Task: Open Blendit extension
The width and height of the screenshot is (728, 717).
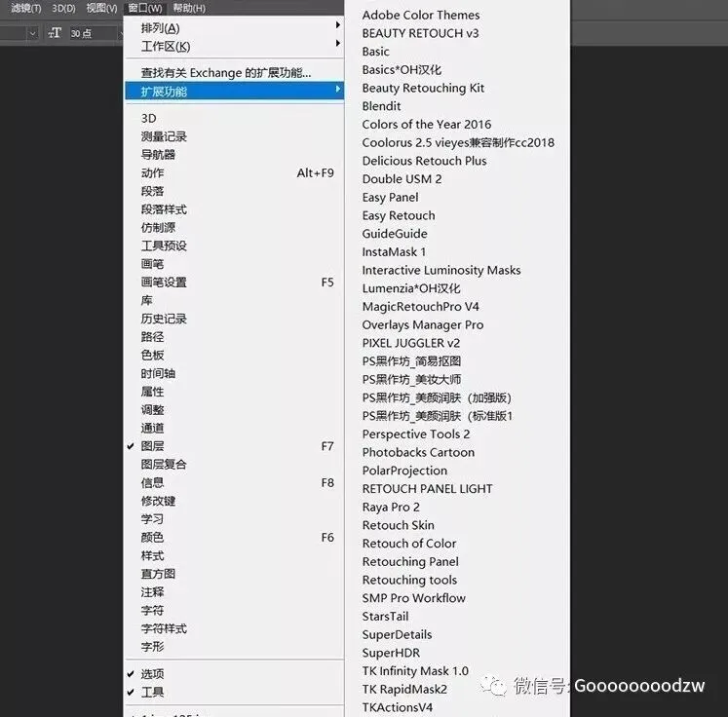Action: click(381, 106)
